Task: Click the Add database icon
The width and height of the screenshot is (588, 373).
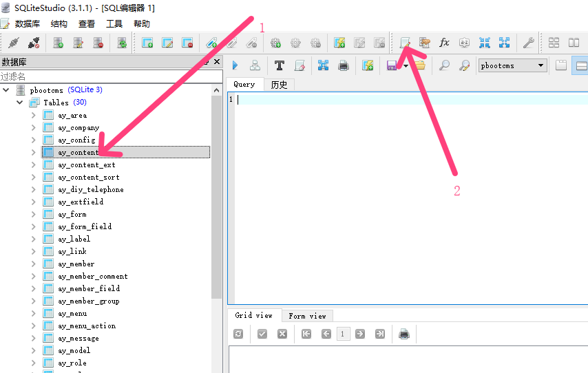Action: click(59, 43)
